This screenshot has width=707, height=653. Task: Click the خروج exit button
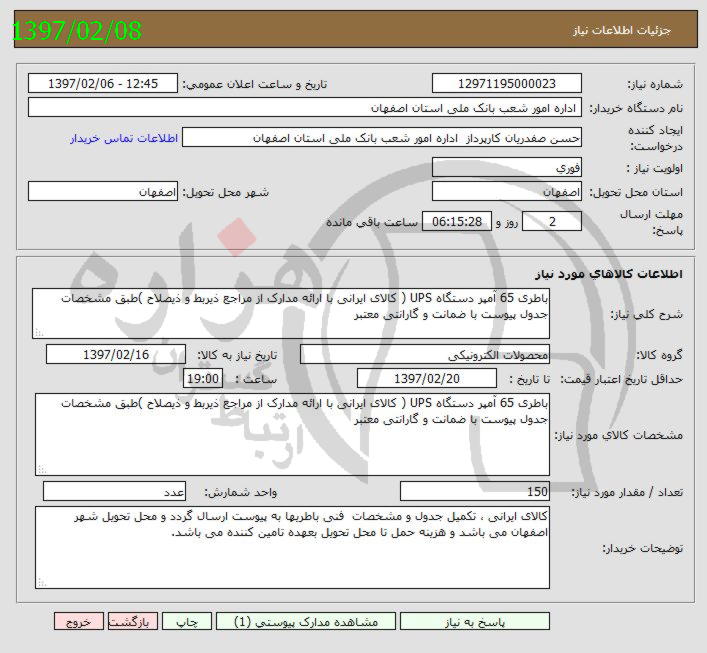click(x=78, y=621)
